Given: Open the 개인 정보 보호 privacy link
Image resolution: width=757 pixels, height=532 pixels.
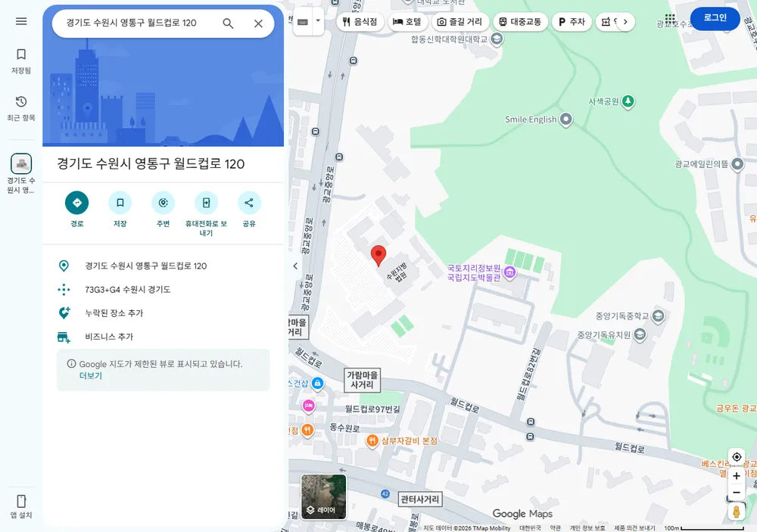Looking at the screenshot, I should tap(587, 528).
